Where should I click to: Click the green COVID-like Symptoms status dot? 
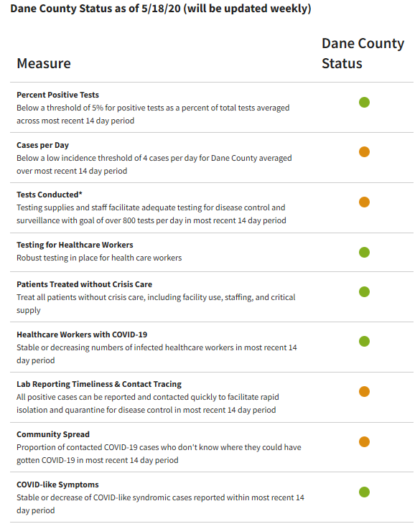point(364,492)
